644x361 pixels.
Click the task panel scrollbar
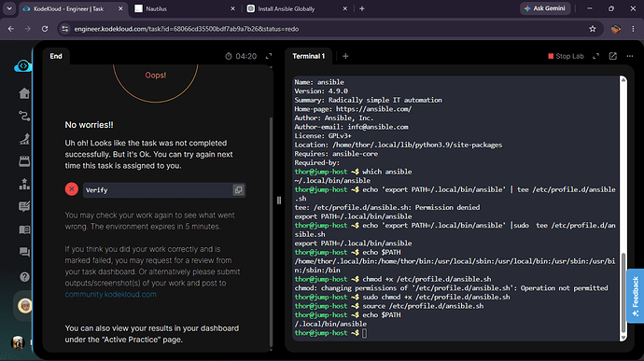[271, 232]
